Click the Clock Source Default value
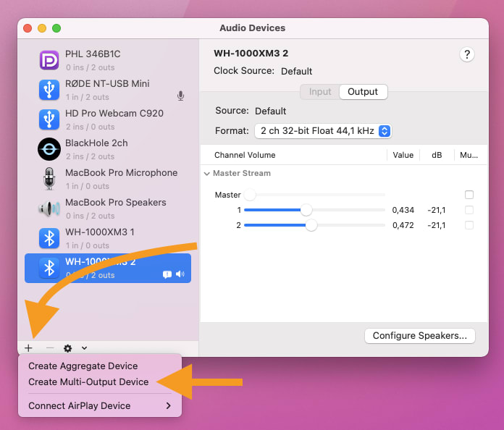Image resolution: width=504 pixels, height=430 pixels. click(297, 72)
